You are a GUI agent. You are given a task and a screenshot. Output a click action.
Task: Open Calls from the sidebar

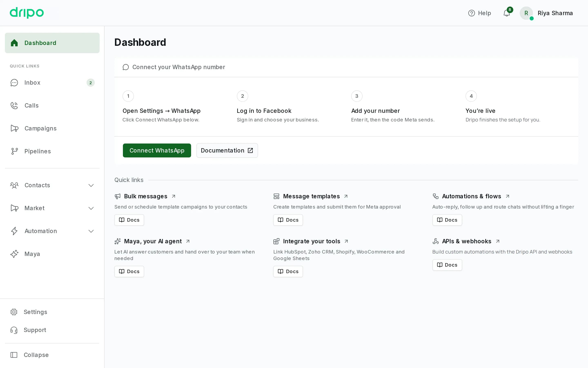(x=52, y=106)
